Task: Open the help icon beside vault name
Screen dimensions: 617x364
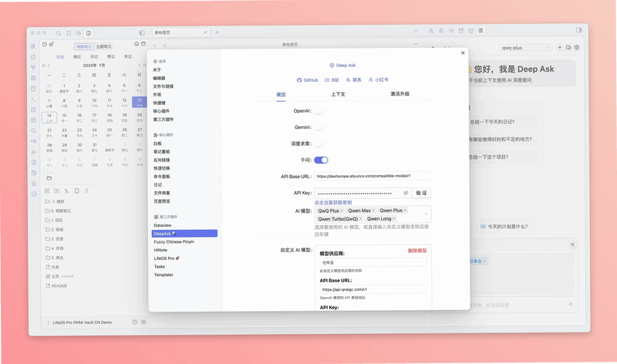Action: (x=134, y=322)
